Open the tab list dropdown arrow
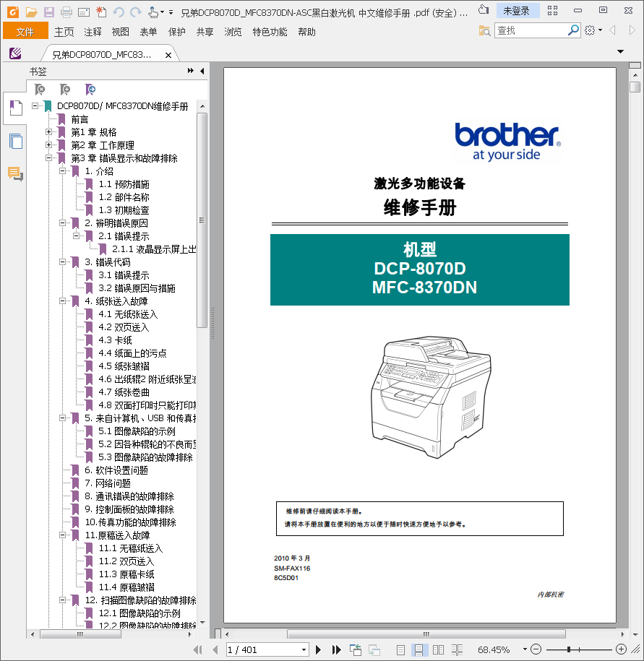This screenshot has width=644, height=661. [620, 51]
